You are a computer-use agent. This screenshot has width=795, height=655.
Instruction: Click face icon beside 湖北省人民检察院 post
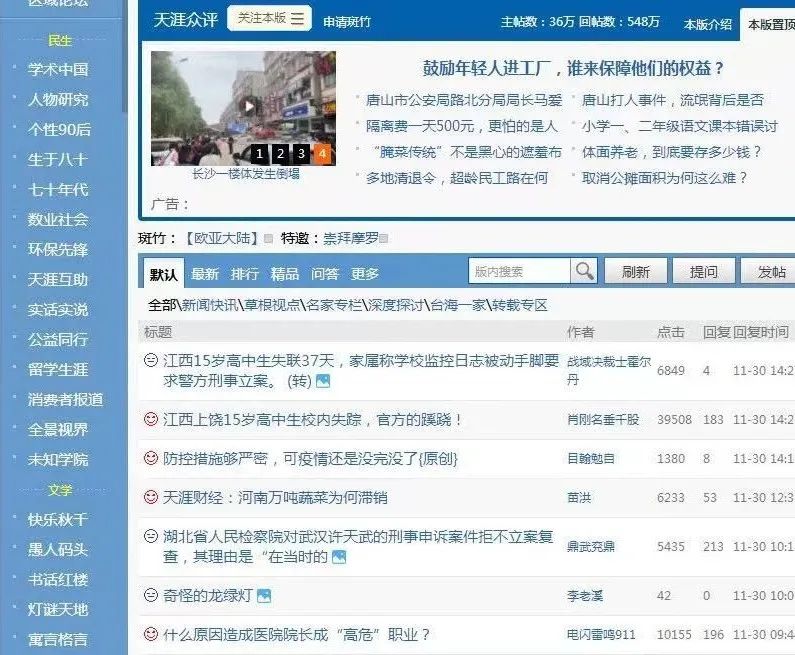point(151,536)
